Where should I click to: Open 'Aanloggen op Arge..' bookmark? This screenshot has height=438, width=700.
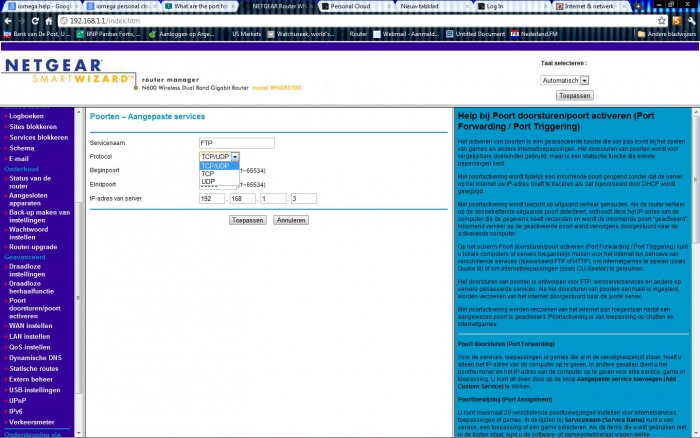pos(181,34)
